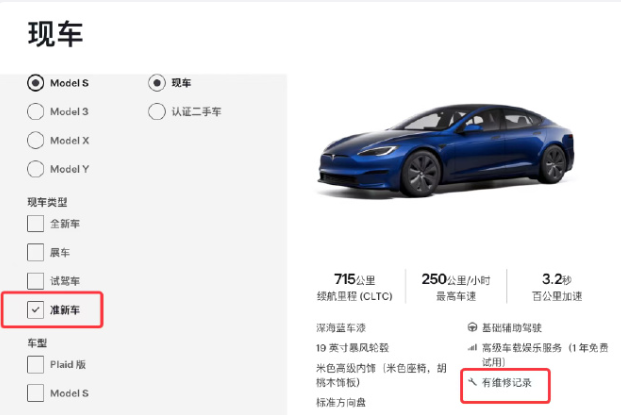Click the wrench repair-record icon
621x415 pixels.
[472, 382]
